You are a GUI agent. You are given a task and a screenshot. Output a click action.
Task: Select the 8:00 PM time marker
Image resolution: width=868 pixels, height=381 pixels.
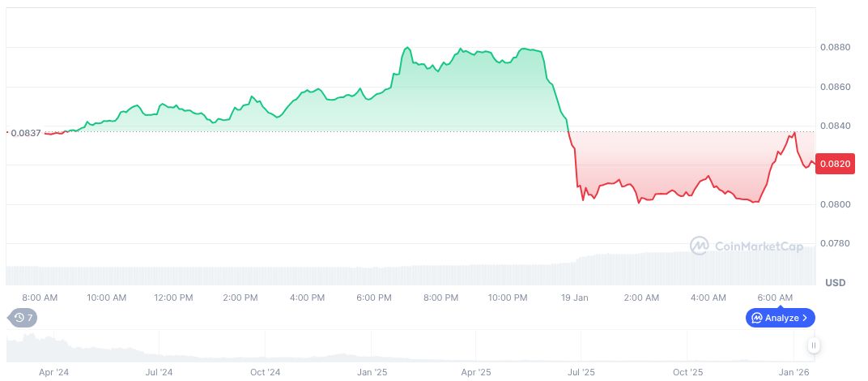click(441, 298)
